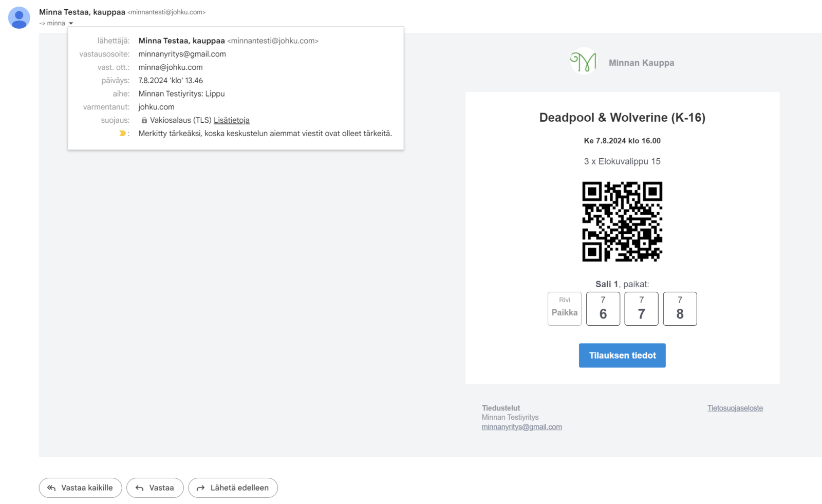Image resolution: width=822 pixels, height=504 pixels.
Task: Click date value 7.8.2024 'klo' 13.46
Action: (x=171, y=81)
